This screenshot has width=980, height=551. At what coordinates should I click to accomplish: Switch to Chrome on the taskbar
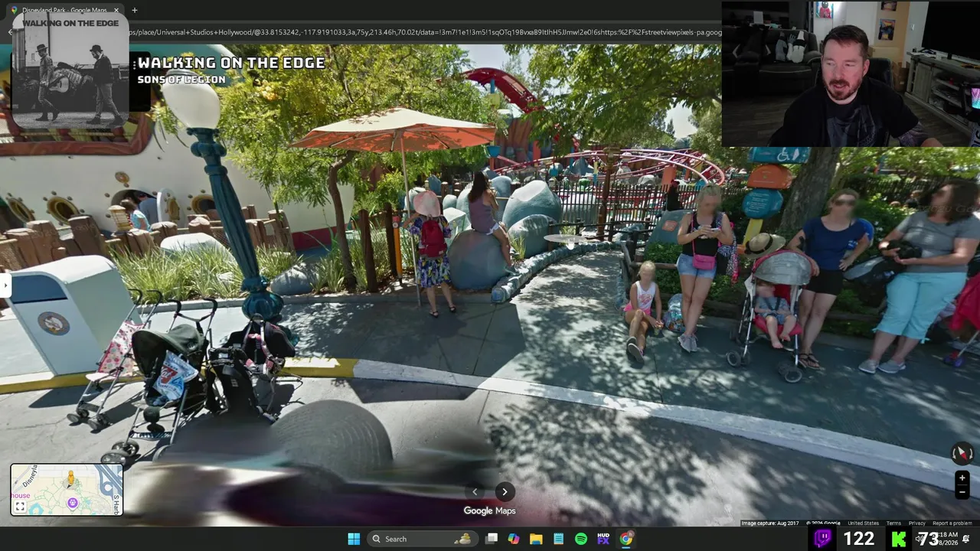626,539
